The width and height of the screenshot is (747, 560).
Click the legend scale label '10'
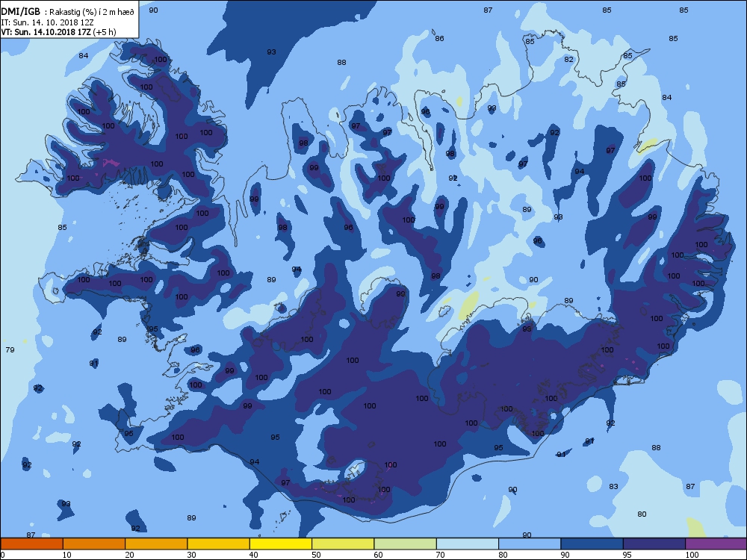pyautogui.click(x=66, y=555)
